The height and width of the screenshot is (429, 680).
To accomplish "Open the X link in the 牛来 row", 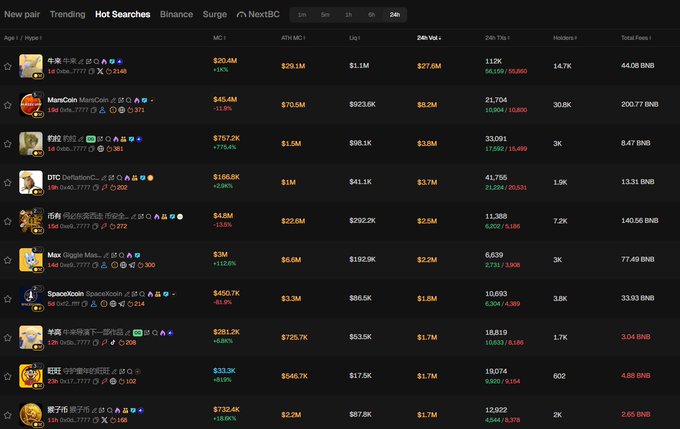I will point(100,71).
